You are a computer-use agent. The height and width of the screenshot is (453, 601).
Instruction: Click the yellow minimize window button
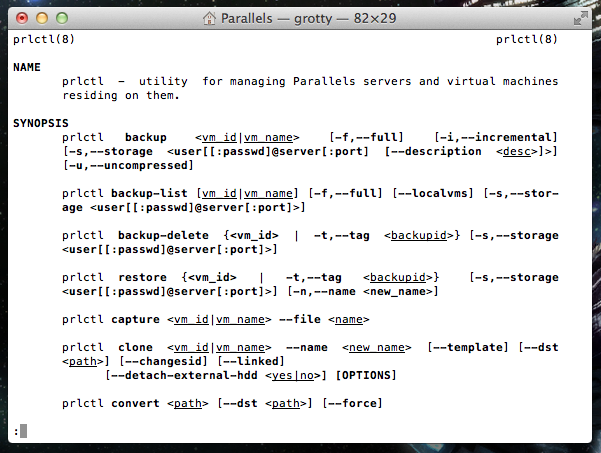42,18
